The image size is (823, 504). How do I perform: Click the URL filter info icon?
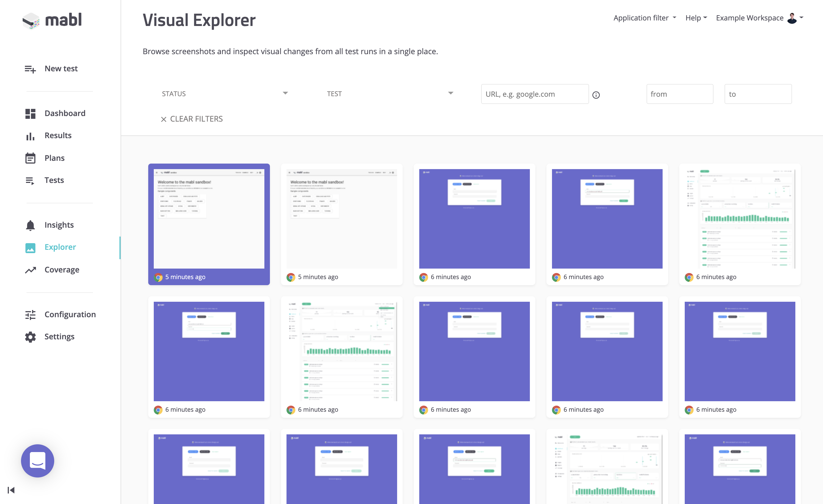pyautogui.click(x=596, y=95)
